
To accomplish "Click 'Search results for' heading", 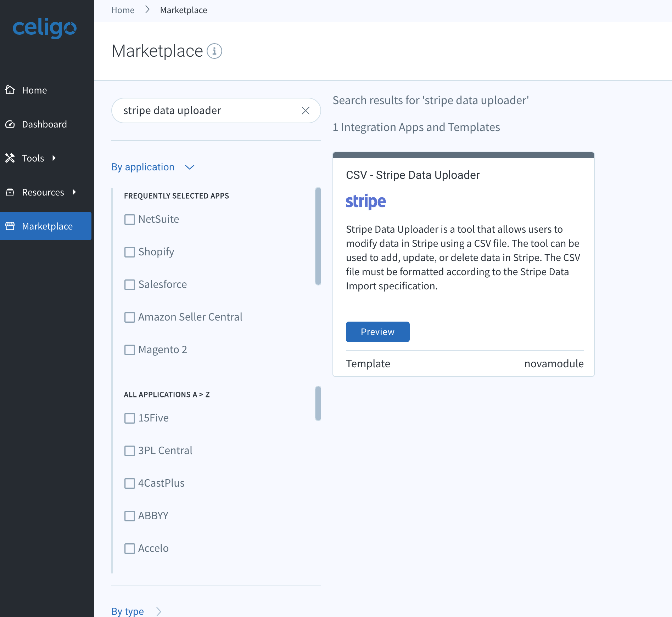I will coord(431,100).
